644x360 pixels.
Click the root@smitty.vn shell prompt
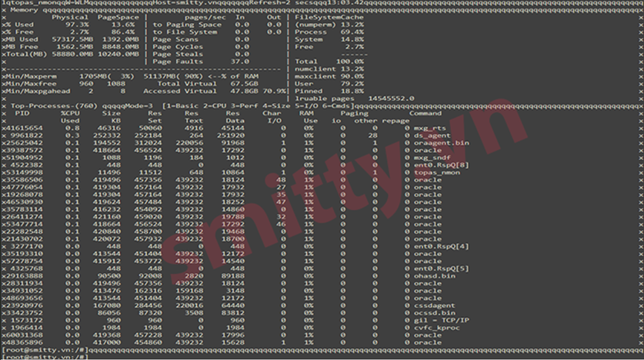[45, 350]
